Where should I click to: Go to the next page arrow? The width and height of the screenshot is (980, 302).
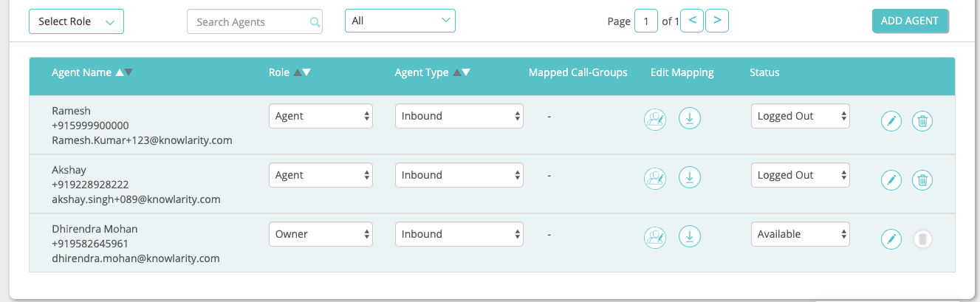[x=717, y=21]
